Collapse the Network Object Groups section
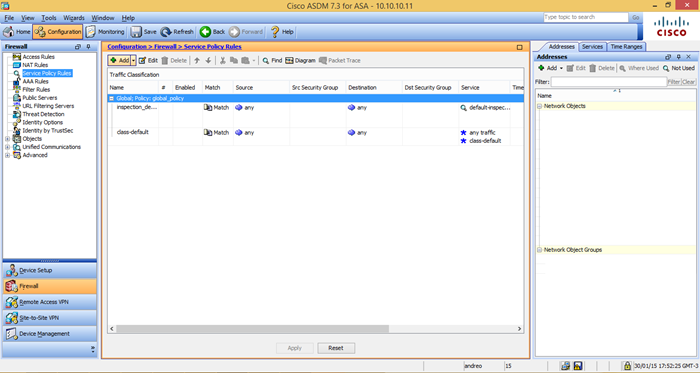The height and width of the screenshot is (373, 700). pyautogui.click(x=539, y=250)
